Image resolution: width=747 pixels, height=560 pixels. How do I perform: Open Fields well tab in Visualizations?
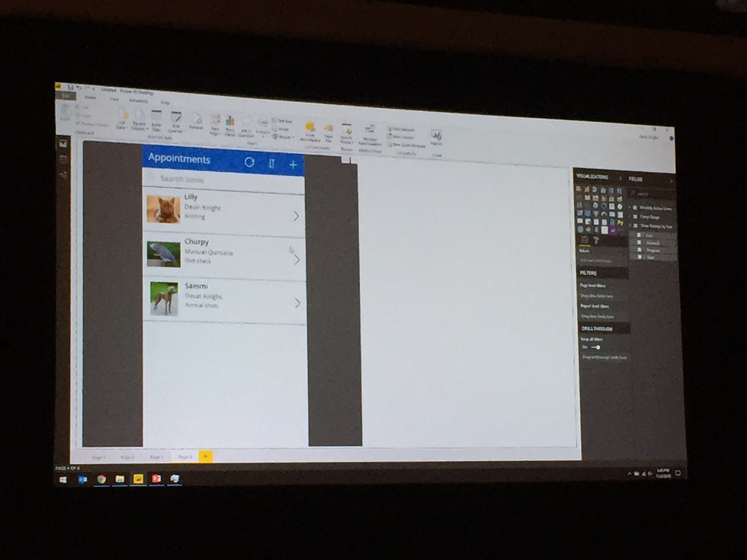[x=585, y=240]
